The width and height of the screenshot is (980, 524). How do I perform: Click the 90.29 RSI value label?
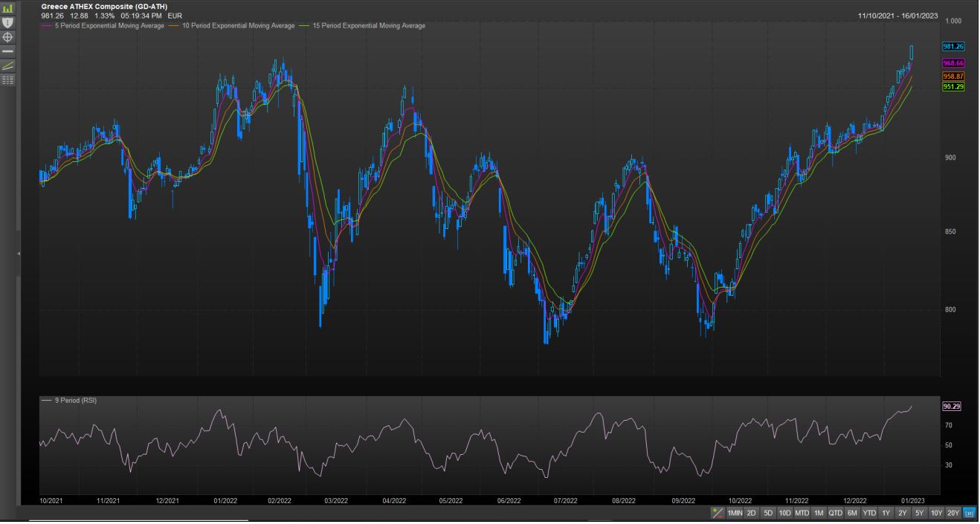951,407
